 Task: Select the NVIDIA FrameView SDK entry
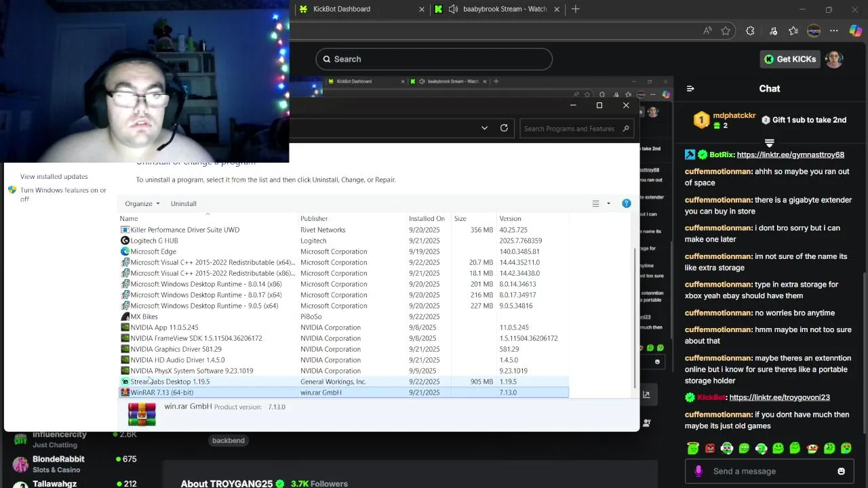pos(344,338)
